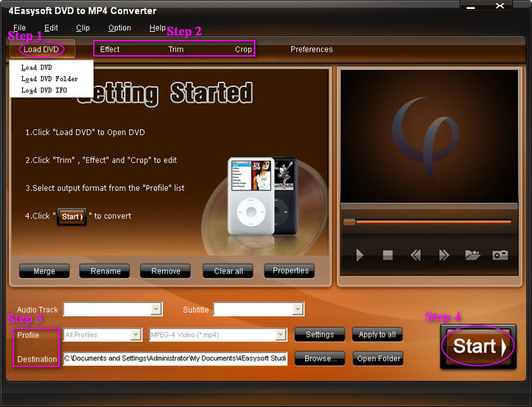The height and width of the screenshot is (407, 532).
Task: Choose Load DVD IFO entry
Action: click(44, 90)
